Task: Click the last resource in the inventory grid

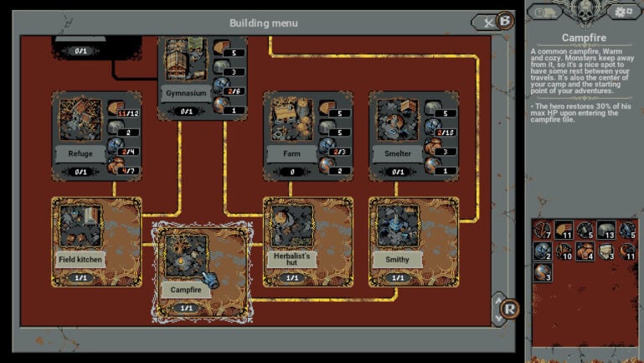Action: tap(542, 271)
